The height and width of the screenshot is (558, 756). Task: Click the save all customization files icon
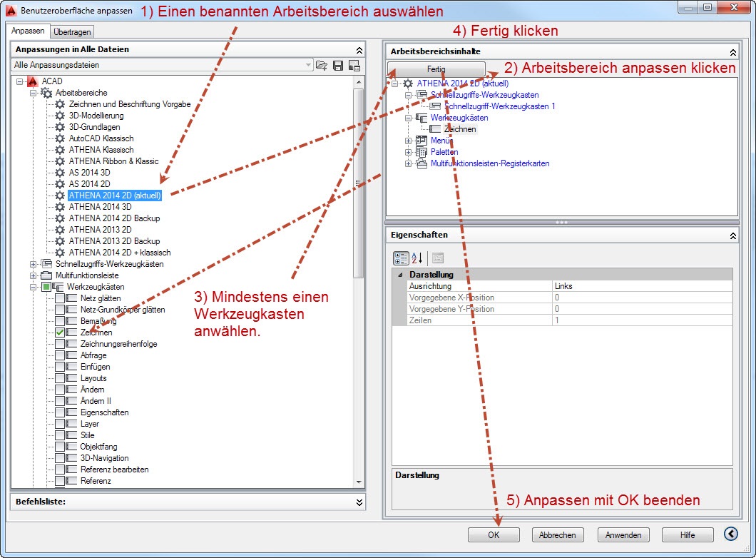338,65
